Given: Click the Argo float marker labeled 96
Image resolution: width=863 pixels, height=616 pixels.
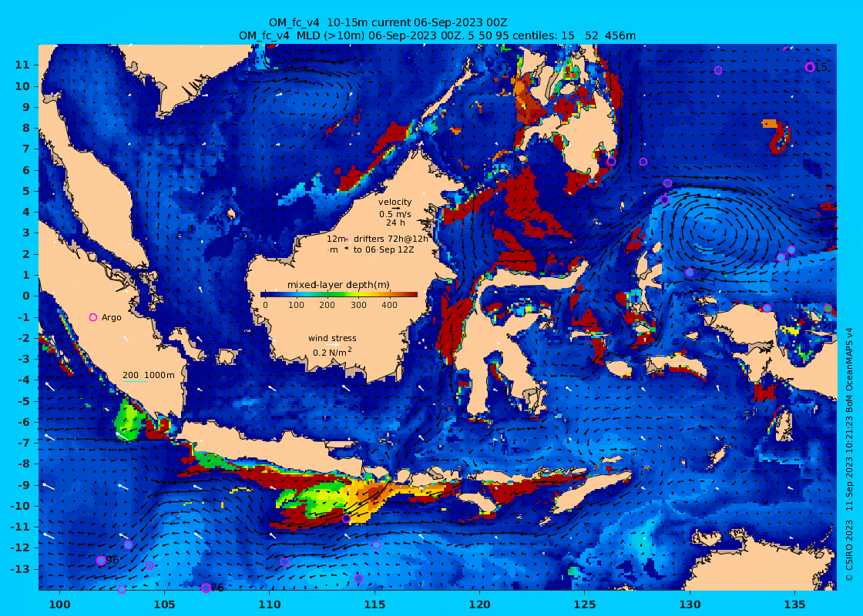Looking at the screenshot, I should click(101, 561).
